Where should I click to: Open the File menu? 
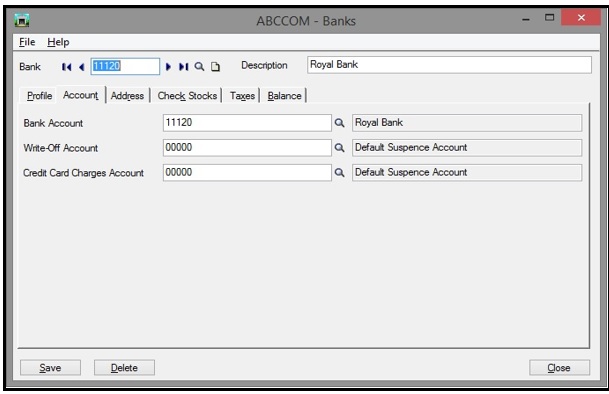pos(27,42)
